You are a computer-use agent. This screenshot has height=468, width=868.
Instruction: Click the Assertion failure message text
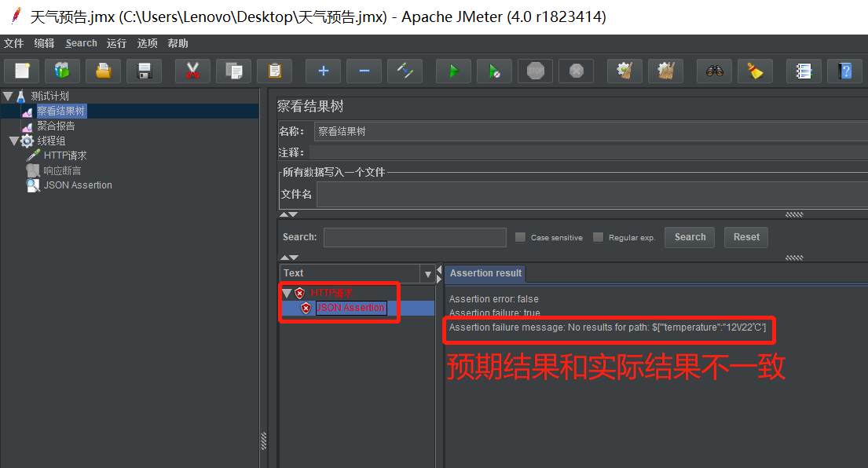607,327
